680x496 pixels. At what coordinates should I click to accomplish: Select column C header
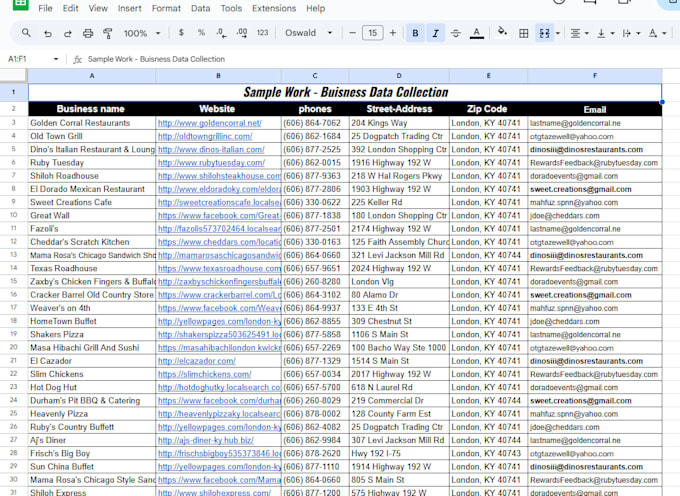click(x=315, y=75)
